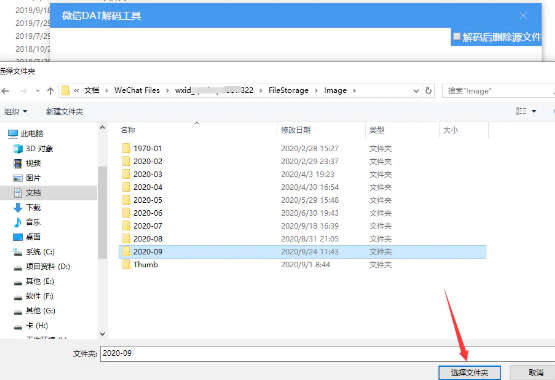The image size is (555, 380).
Task: Click the Thumb folder name
Action: (145, 265)
